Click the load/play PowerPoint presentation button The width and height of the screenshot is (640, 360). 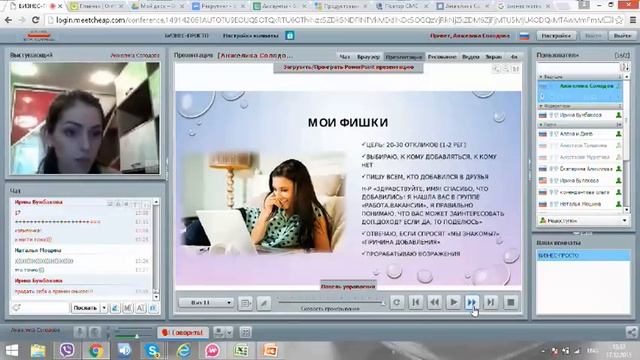(349, 67)
